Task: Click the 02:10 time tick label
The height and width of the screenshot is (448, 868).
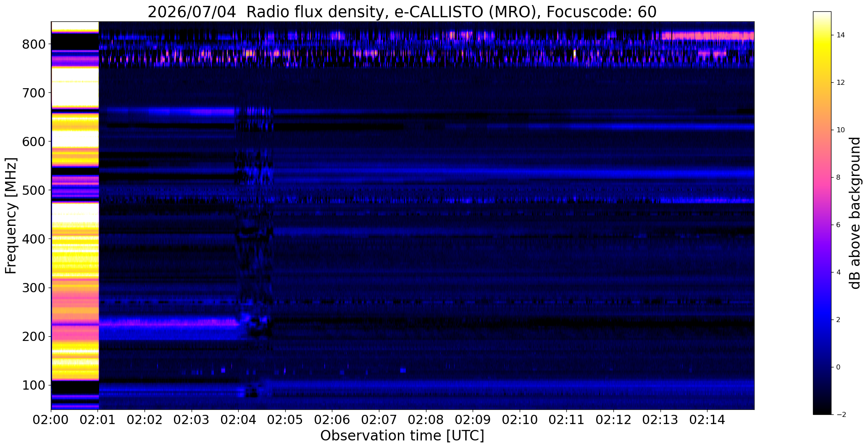Action: pos(520,420)
